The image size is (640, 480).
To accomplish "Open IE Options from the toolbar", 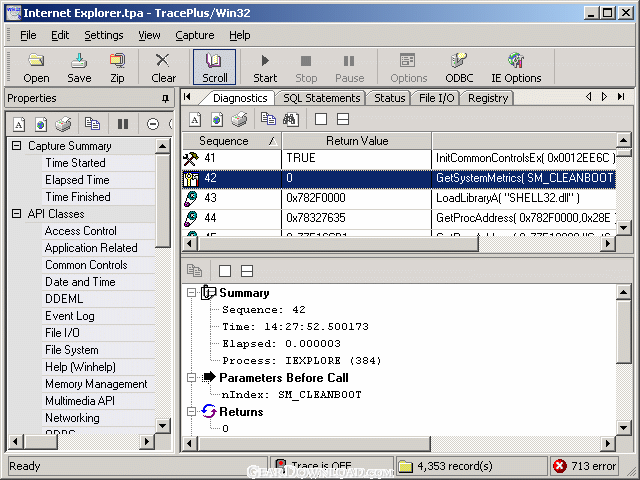I will (516, 67).
